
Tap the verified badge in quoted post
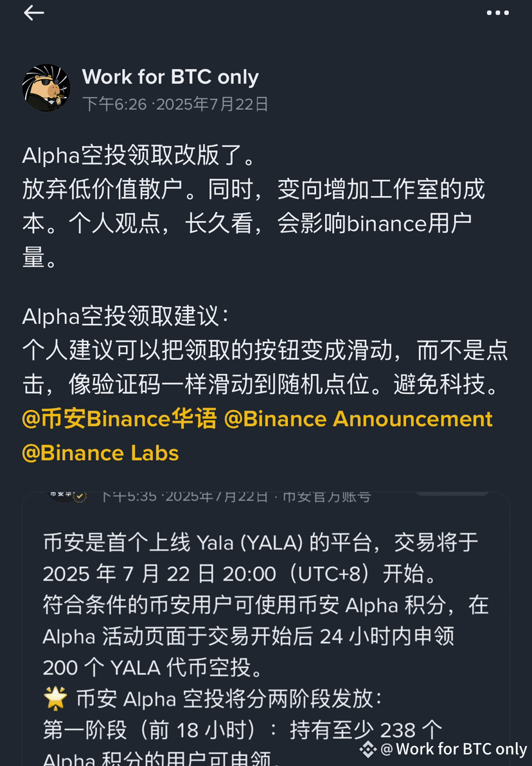[80, 497]
